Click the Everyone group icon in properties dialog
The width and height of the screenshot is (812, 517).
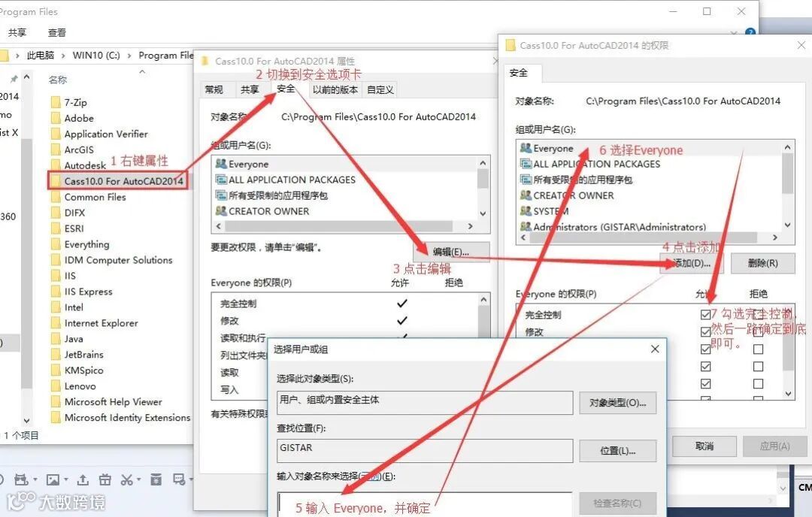(221, 164)
